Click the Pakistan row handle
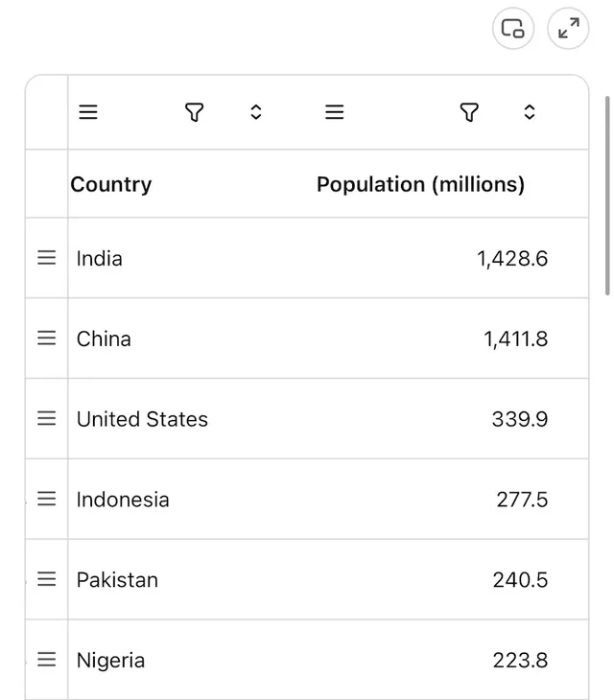This screenshot has width=614, height=700. point(46,579)
